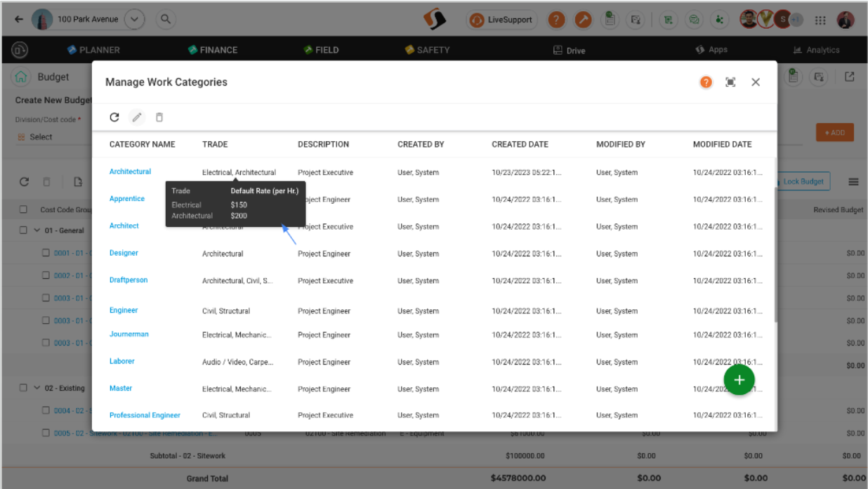The width and height of the screenshot is (868, 489).
Task: Open the budget grid hamburger menu
Action: click(x=853, y=182)
